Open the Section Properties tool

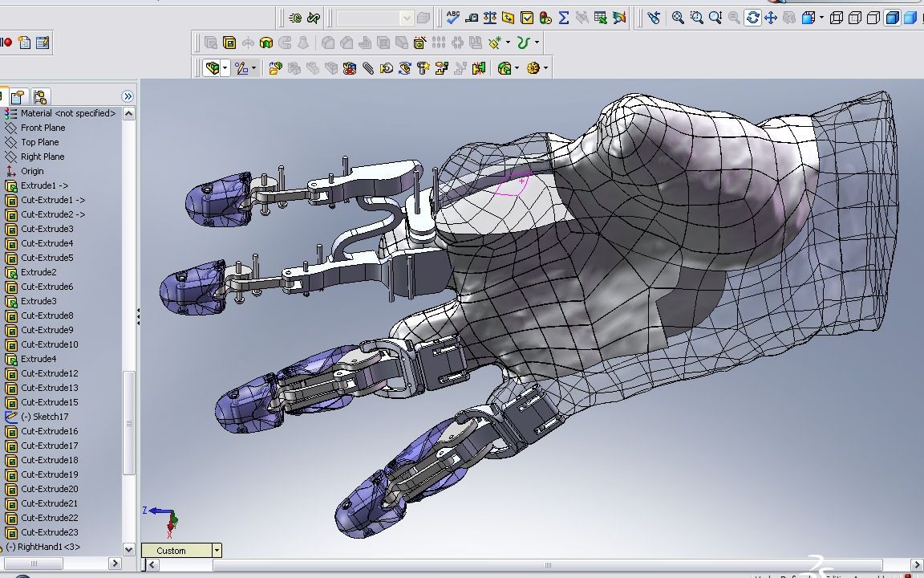point(508,18)
